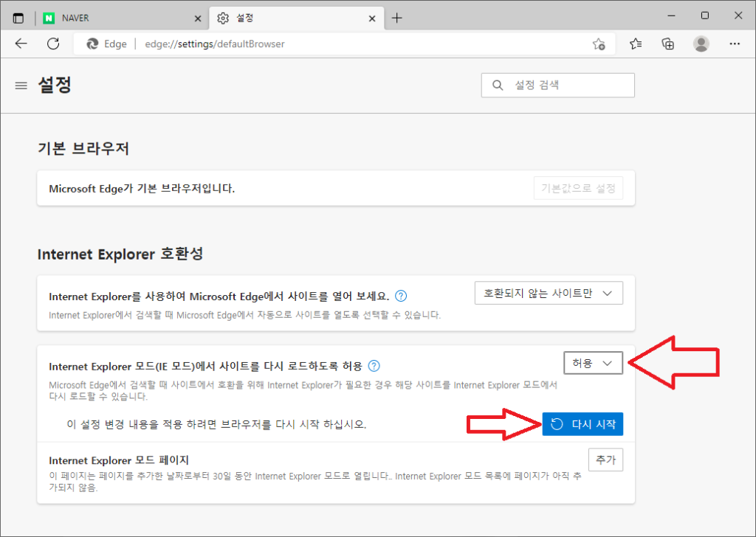Click the tab actions icon at top left

(18, 16)
